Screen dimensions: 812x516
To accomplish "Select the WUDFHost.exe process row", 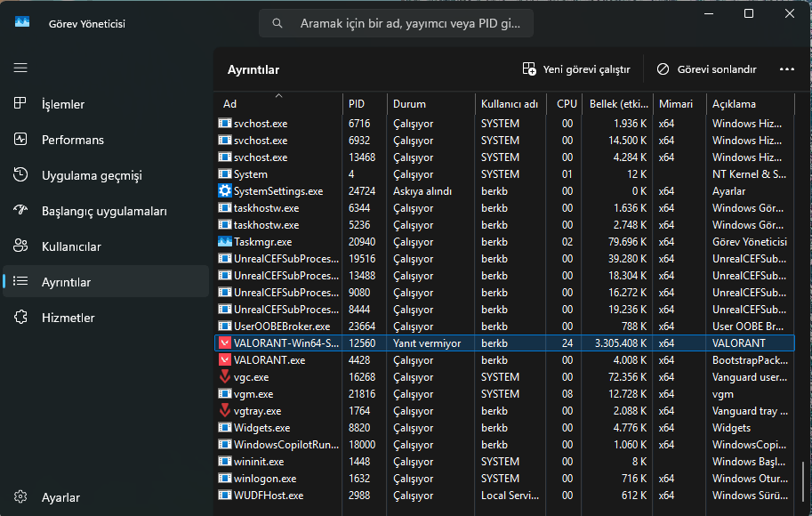I will [504, 496].
